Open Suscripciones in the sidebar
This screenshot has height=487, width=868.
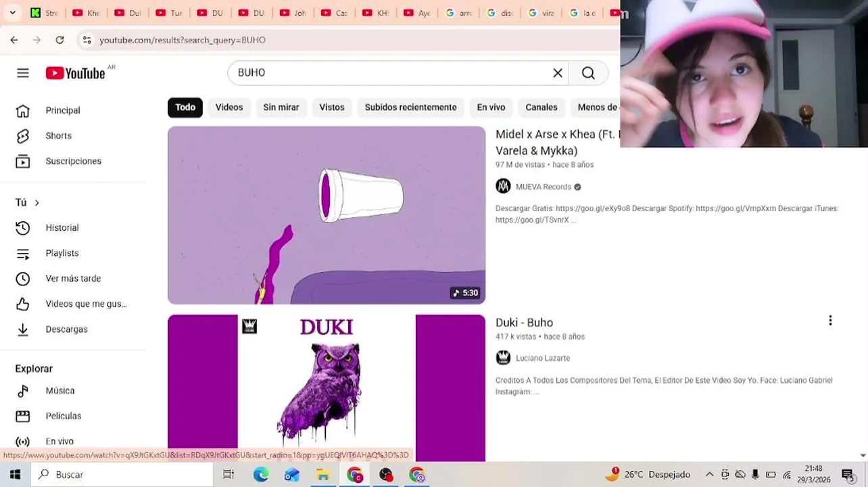coord(73,161)
